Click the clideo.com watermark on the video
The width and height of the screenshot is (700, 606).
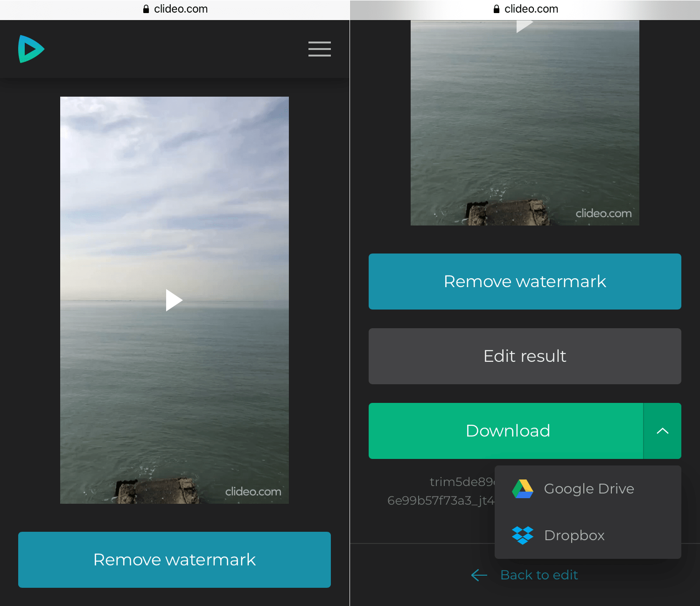(252, 492)
